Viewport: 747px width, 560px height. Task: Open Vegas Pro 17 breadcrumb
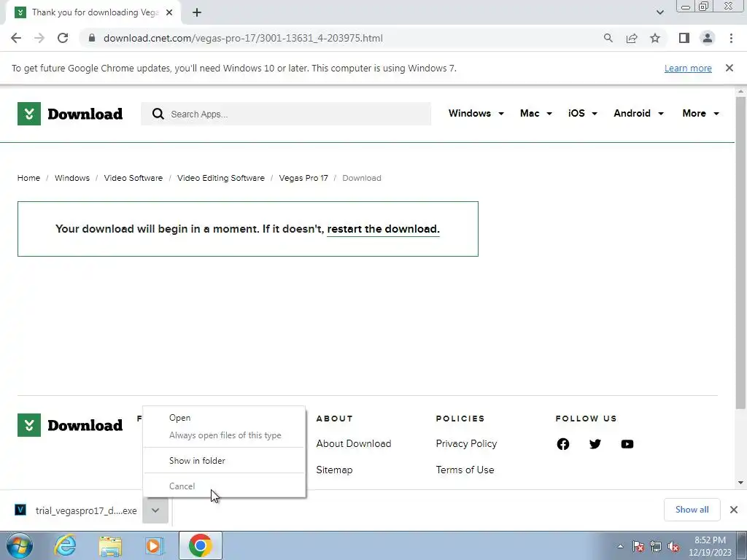[303, 178]
